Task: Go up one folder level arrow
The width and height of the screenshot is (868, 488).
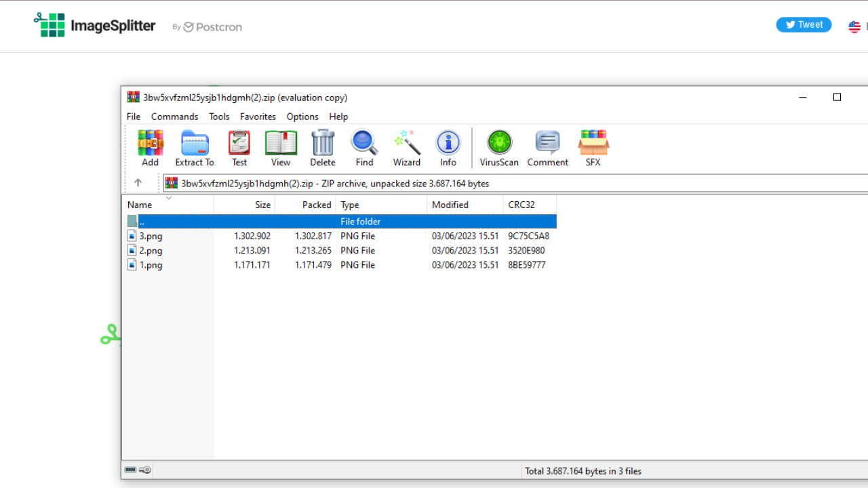Action: pos(138,183)
